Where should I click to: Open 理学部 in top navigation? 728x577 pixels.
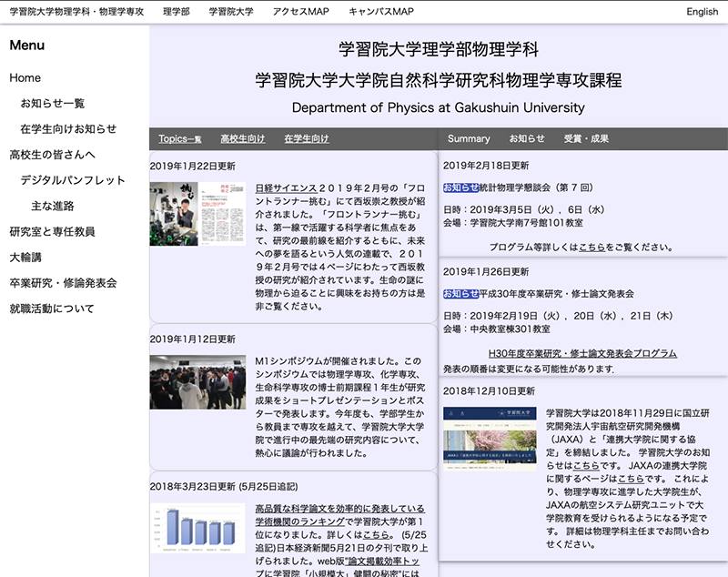coord(177,12)
